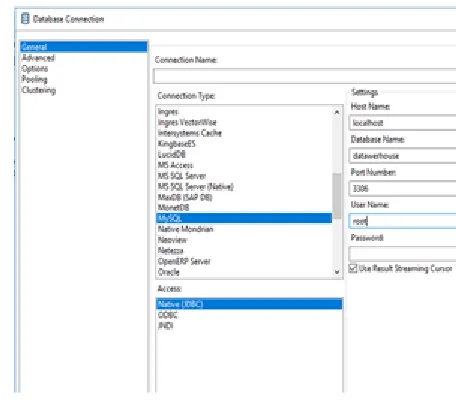Choose Native (JDBC) access method

[x=249, y=304]
